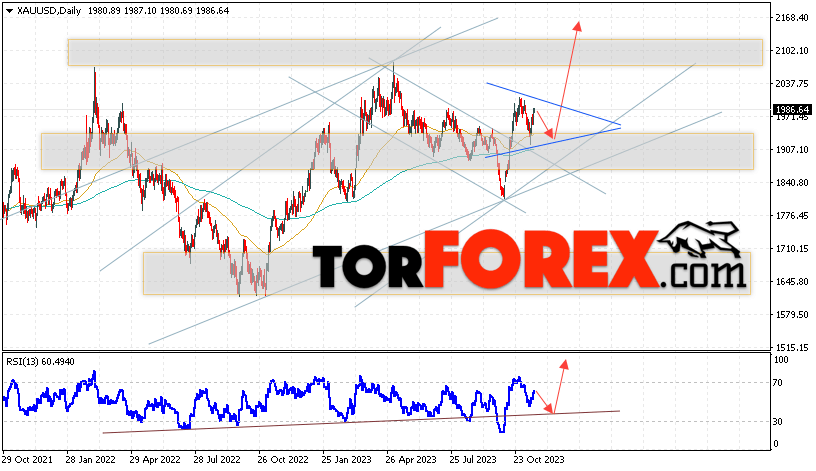
Task: Select the RSI scale level 70
Action: click(x=777, y=383)
